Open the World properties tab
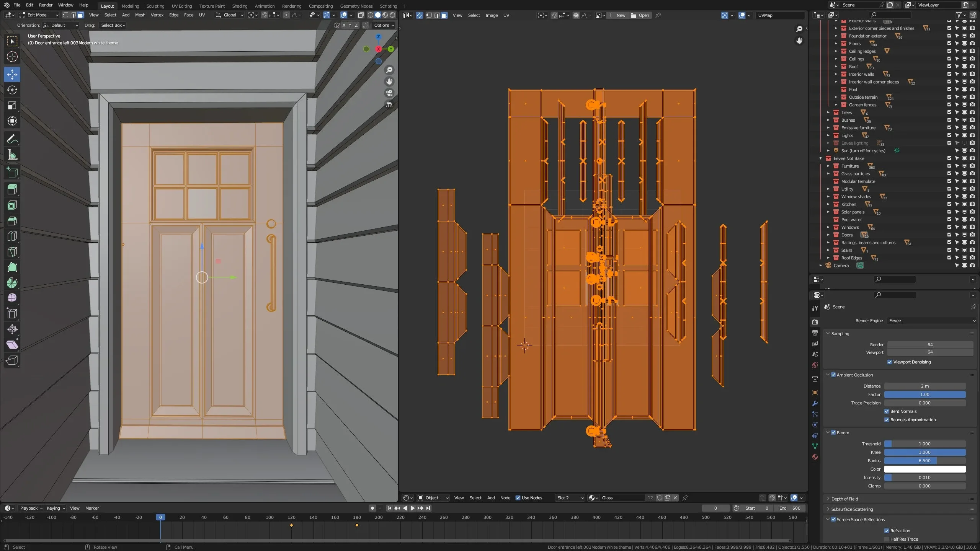Viewport: 980px width, 551px height. click(815, 365)
